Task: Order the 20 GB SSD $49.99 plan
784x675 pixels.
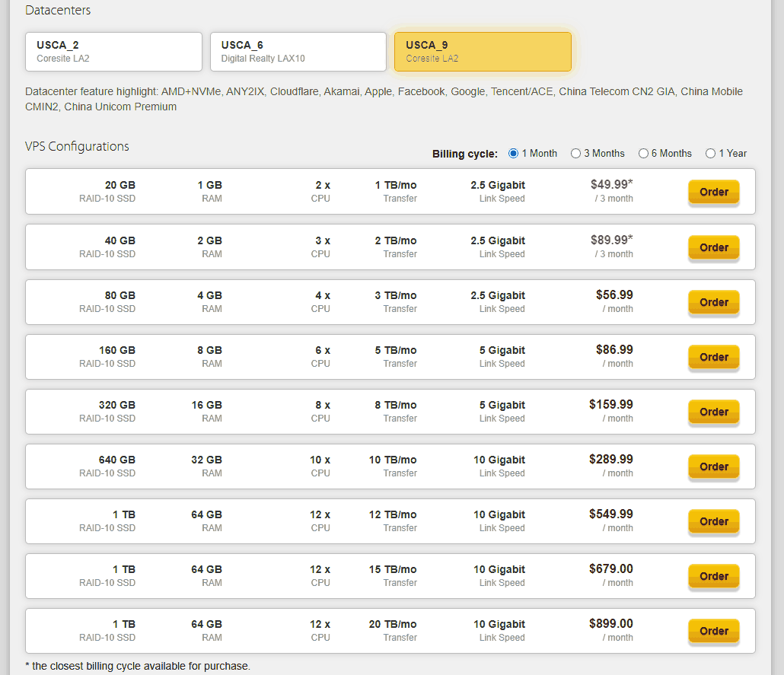Action: coord(713,192)
